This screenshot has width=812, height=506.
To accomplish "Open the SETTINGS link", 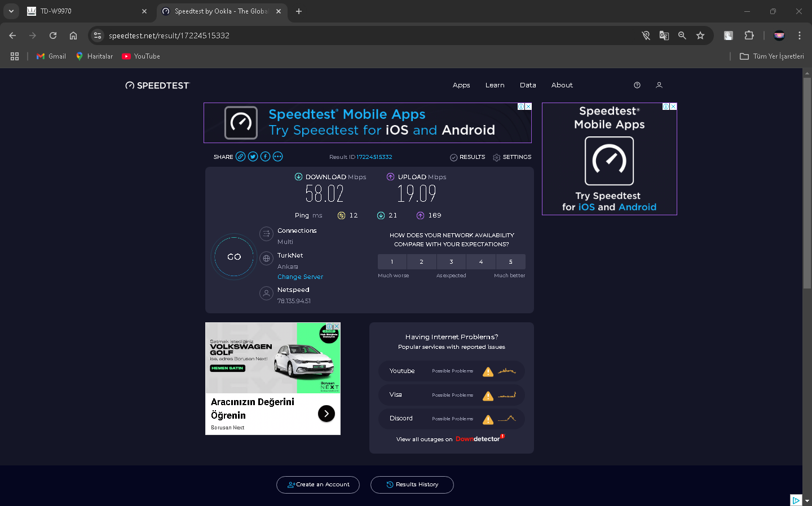I will [x=512, y=157].
